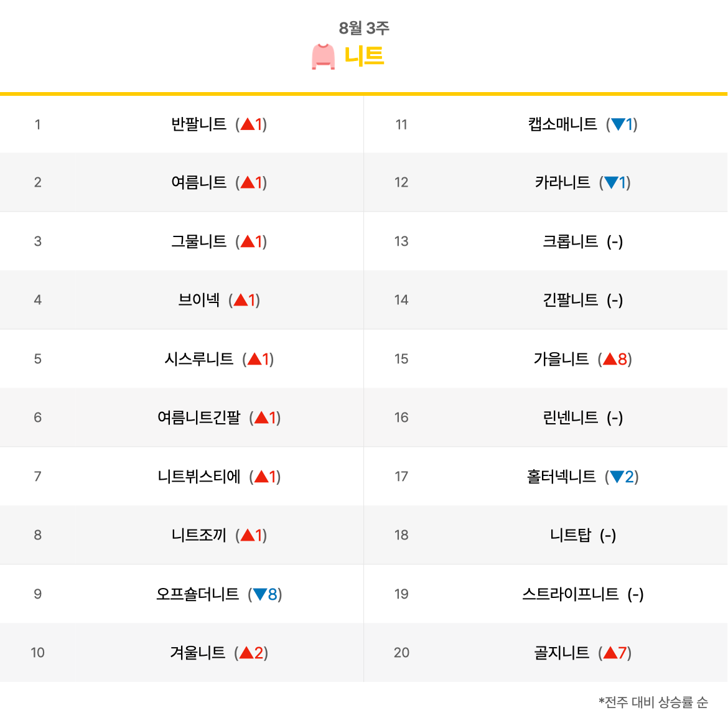Select the 그물니트 keyword

pyautogui.click(x=198, y=241)
